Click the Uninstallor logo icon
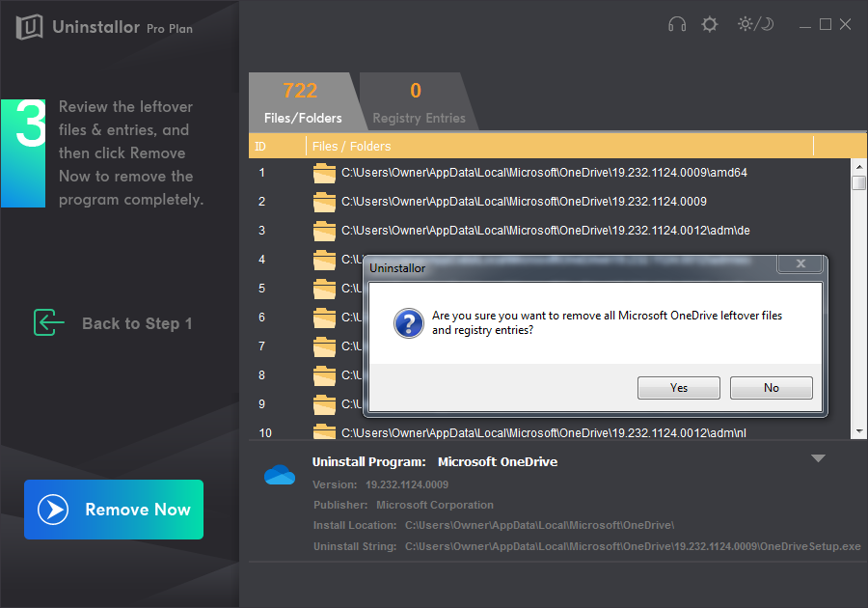Viewport: 868px width, 608px height. click(x=29, y=27)
